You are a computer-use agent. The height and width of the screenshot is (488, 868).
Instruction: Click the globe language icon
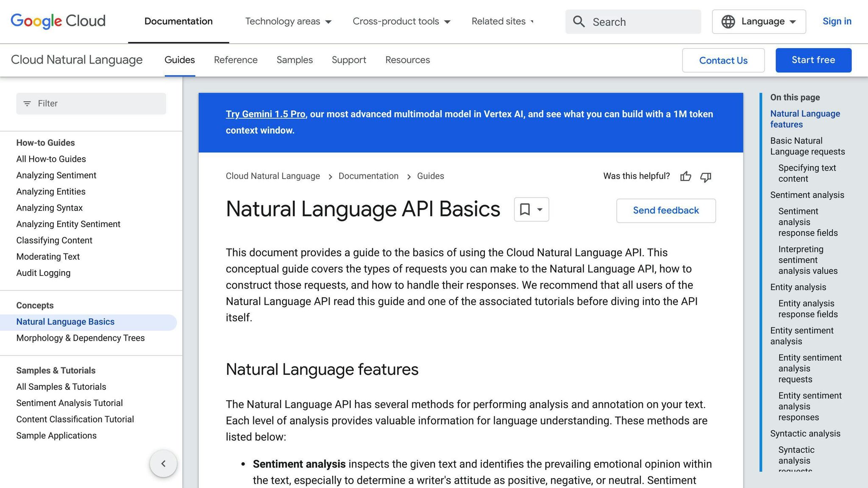tap(728, 21)
